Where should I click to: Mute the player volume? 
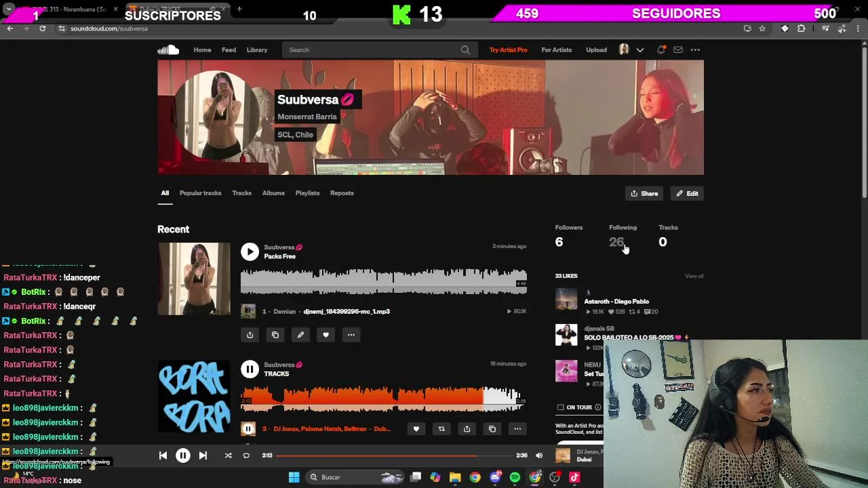click(x=539, y=455)
